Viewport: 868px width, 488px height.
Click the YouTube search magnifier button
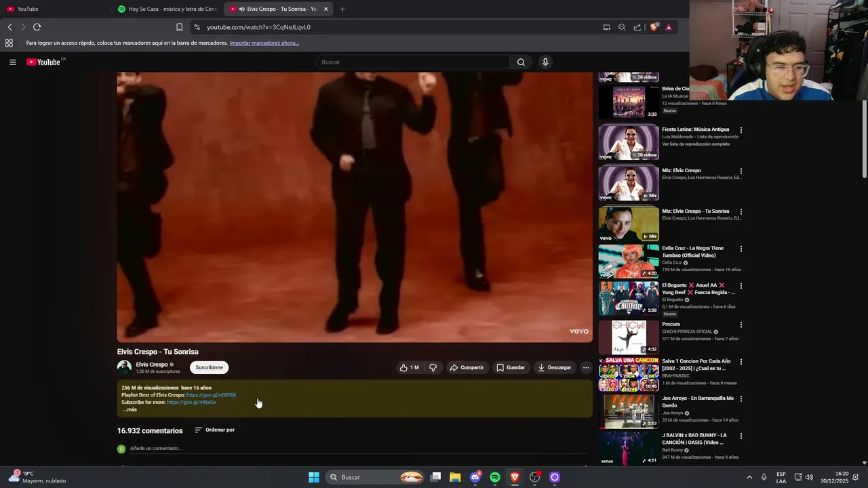point(521,62)
